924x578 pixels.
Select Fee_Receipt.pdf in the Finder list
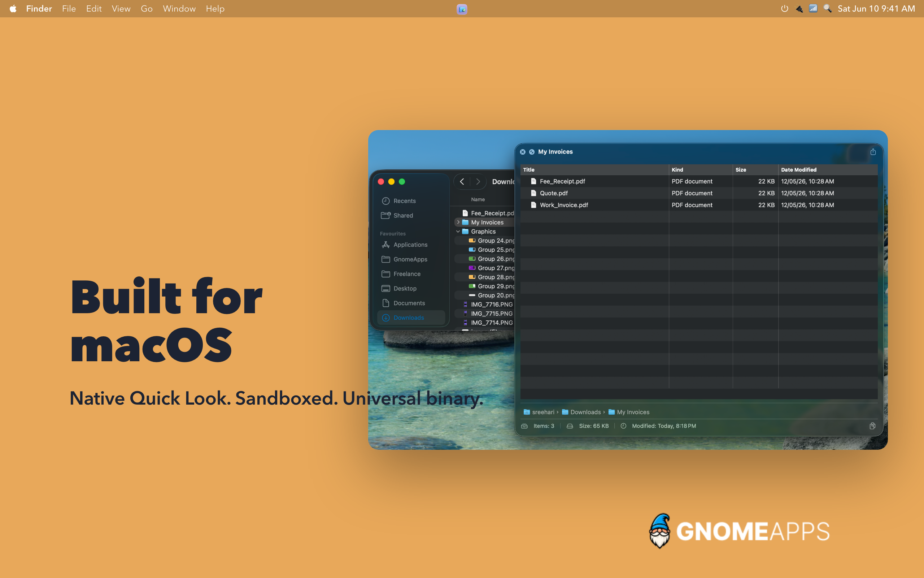[x=485, y=213]
